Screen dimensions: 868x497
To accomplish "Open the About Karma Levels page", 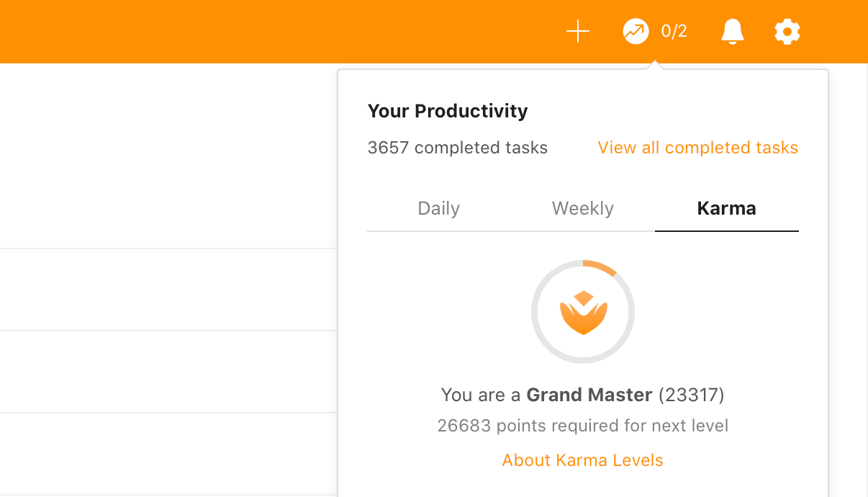I will [x=582, y=460].
